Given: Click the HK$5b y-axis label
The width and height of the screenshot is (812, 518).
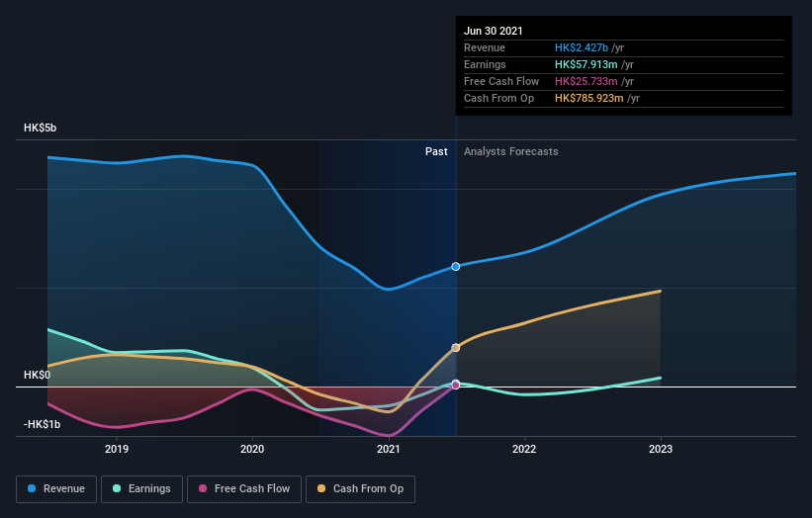Looking at the screenshot, I should (x=40, y=128).
